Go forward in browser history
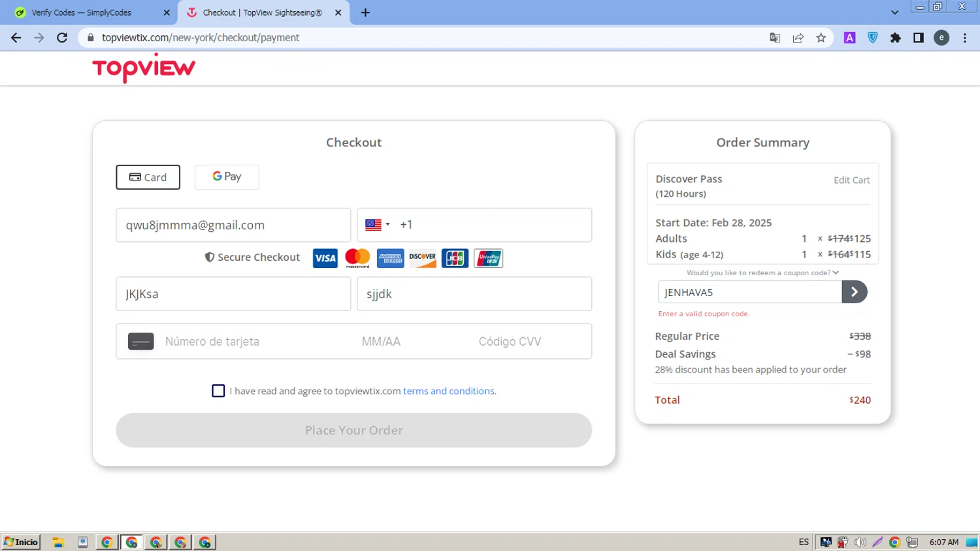The width and height of the screenshot is (980, 551). coord(39,38)
